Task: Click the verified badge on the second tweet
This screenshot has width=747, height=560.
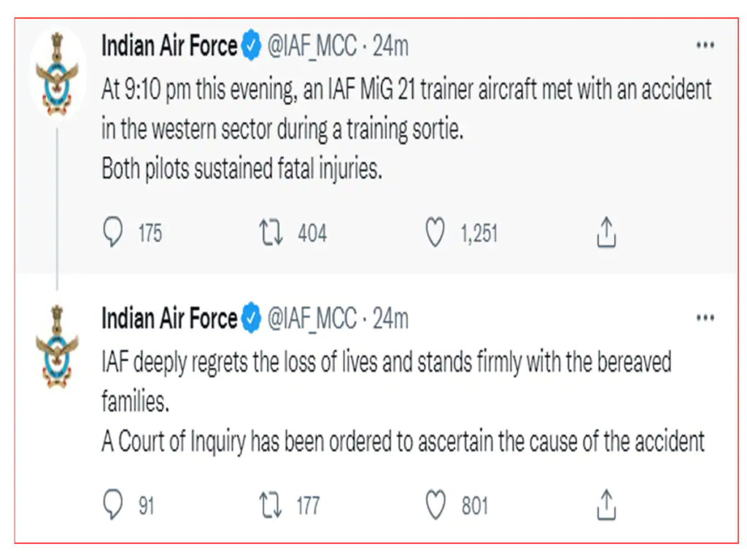Action: pos(251,317)
